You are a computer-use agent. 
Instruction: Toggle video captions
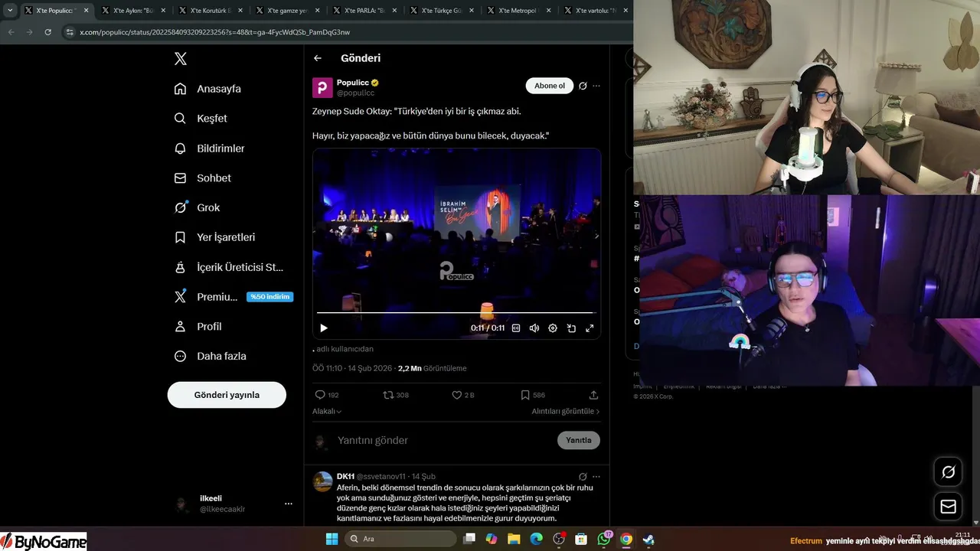(x=516, y=328)
